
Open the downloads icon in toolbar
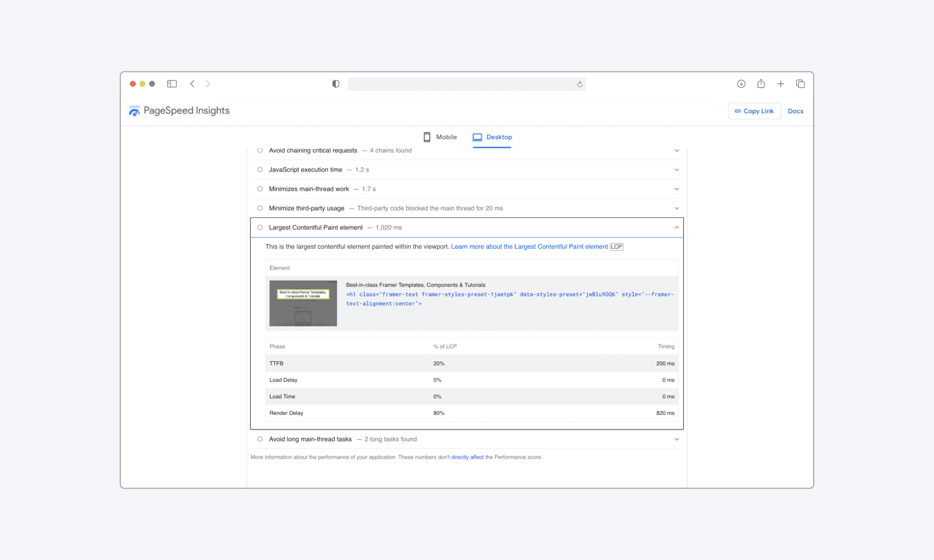(x=741, y=84)
